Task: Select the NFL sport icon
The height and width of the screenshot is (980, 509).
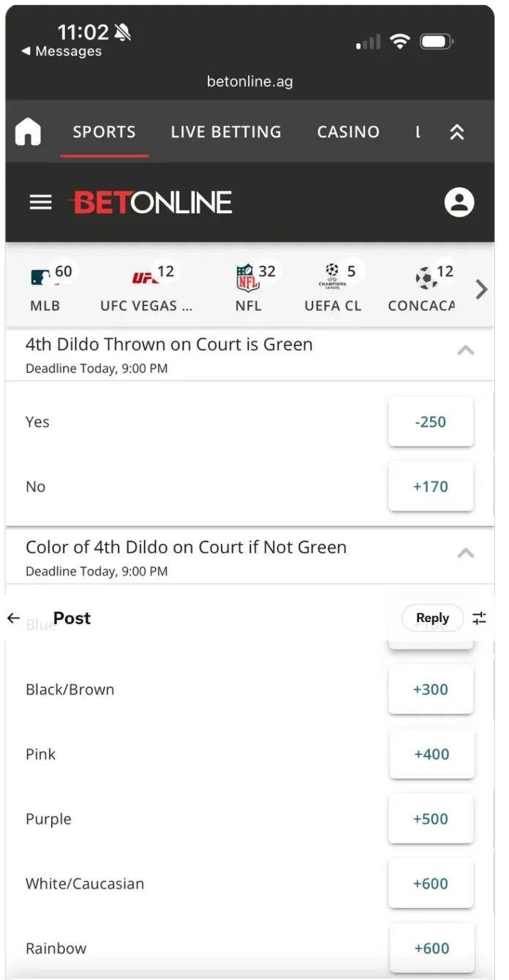Action: tap(248, 278)
